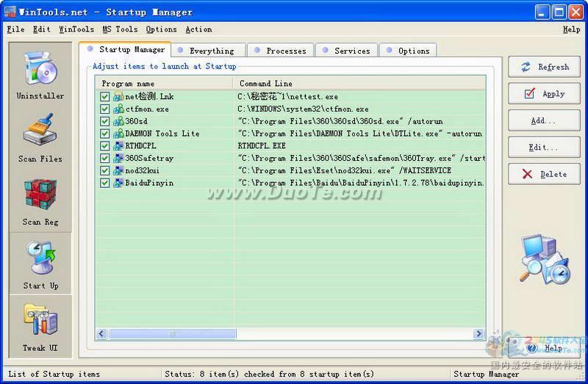Open the File menu

(15, 29)
